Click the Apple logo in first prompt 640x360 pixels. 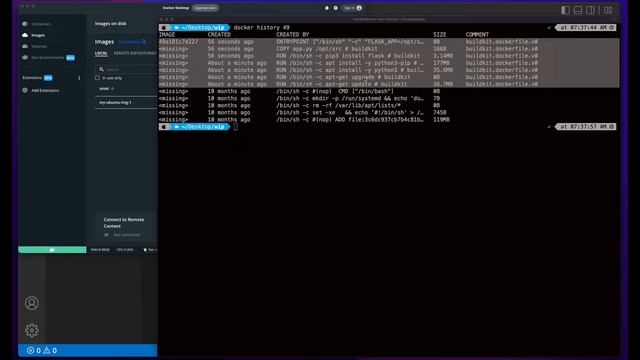(x=164, y=27)
